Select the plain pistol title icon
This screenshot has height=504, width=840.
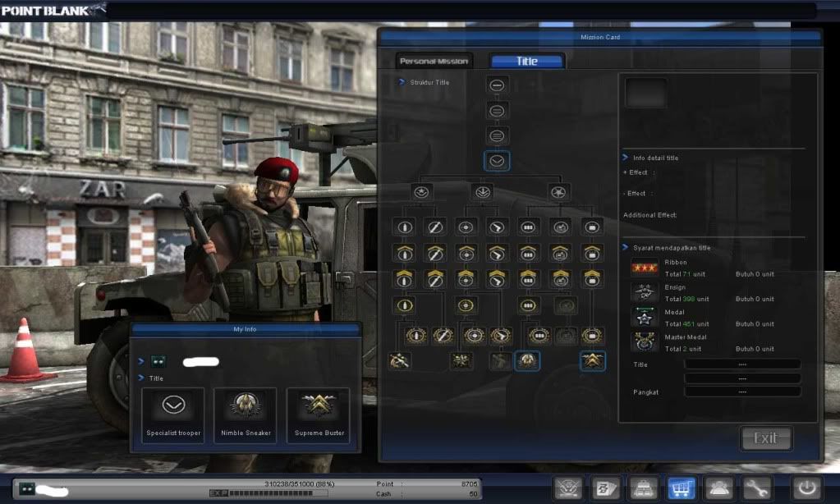tap(497, 227)
